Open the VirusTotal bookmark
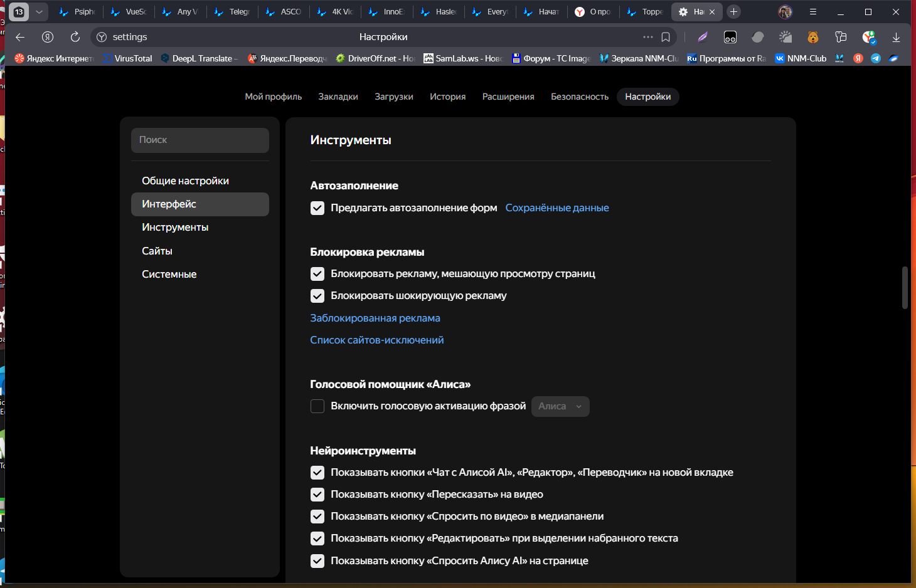Image resolution: width=916 pixels, height=588 pixels. [128, 58]
